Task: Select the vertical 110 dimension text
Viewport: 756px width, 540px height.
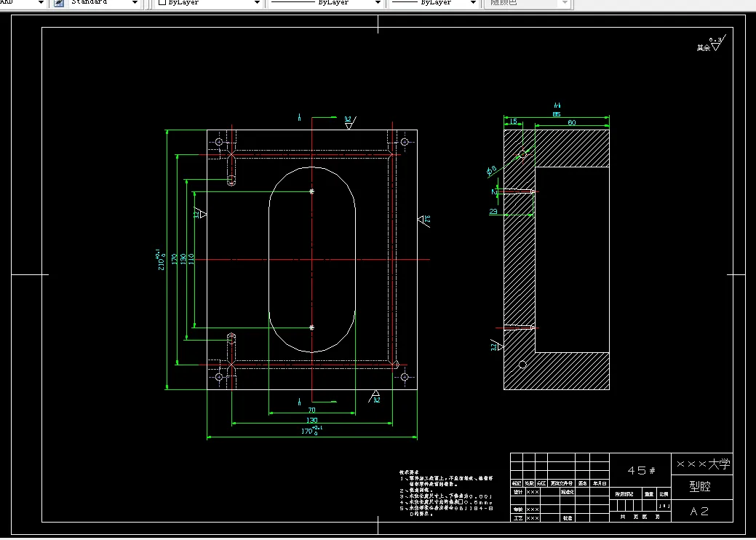Action: (191, 259)
